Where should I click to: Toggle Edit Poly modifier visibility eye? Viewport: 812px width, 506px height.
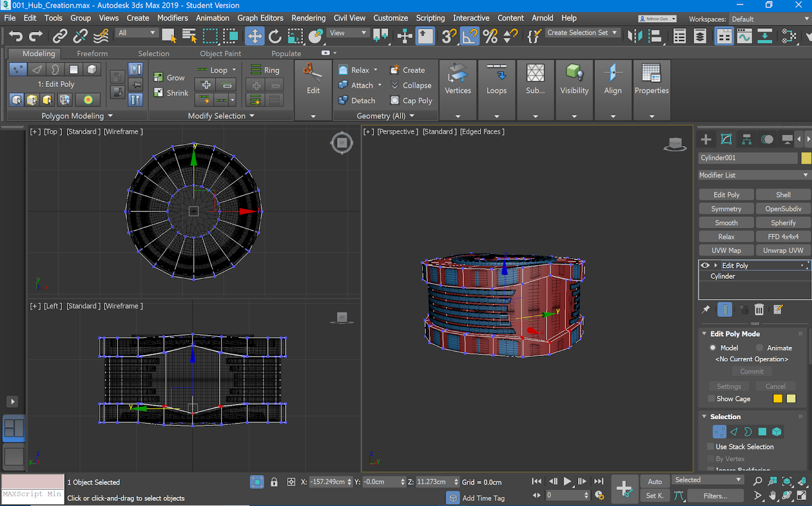tap(705, 265)
